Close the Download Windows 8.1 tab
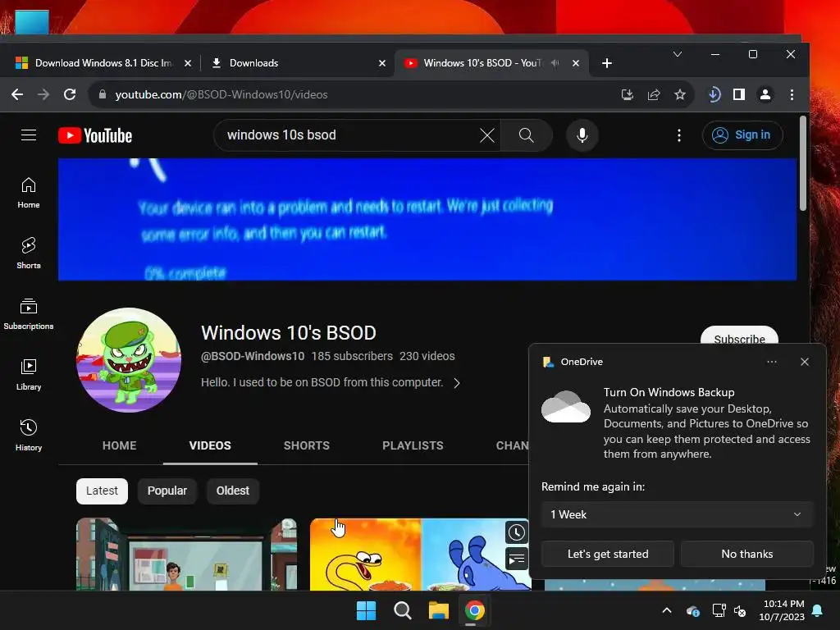840x630 pixels. click(x=188, y=63)
